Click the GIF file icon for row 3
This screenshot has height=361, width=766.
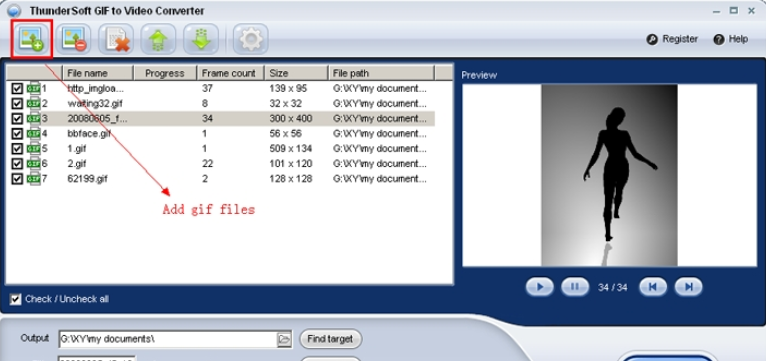tap(33, 119)
